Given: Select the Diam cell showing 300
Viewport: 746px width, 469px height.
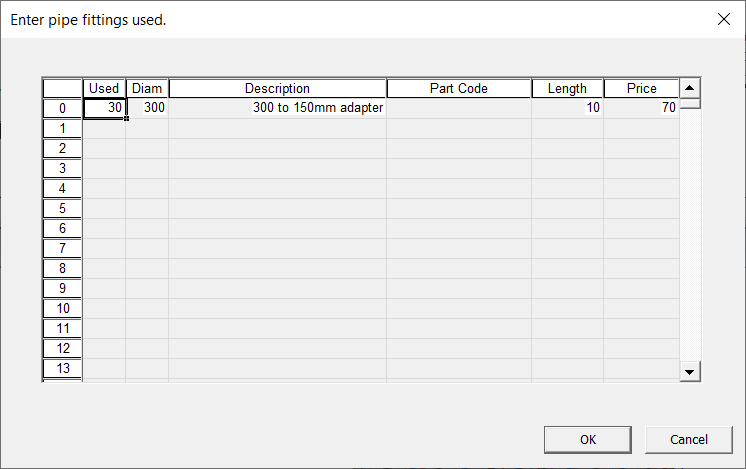Looking at the screenshot, I should (x=147, y=108).
